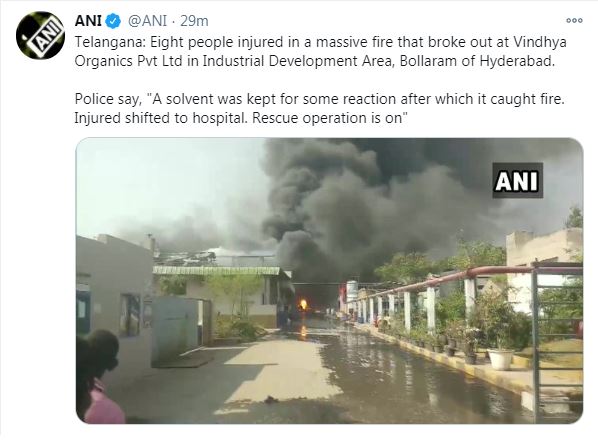Click the blue verified badge
Image resolution: width=598 pixels, height=441 pixels.
click(113, 21)
